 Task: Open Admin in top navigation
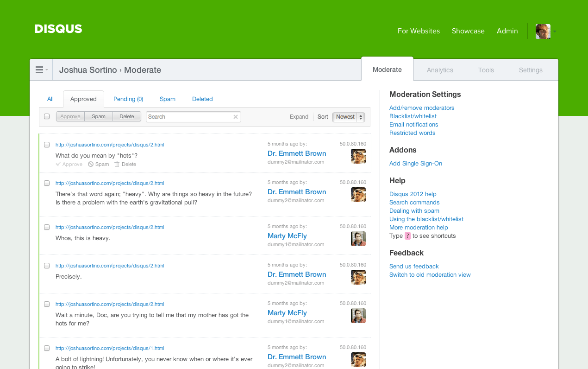tap(507, 31)
